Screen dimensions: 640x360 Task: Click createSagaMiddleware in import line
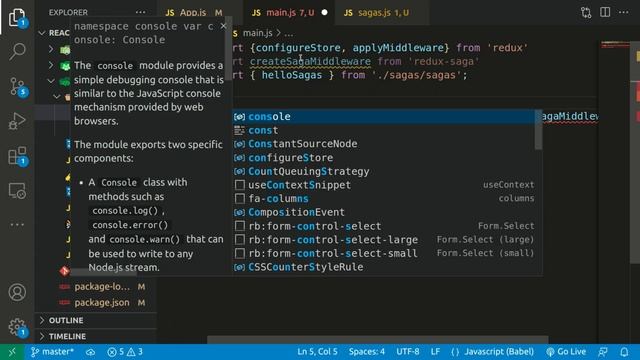coord(310,62)
